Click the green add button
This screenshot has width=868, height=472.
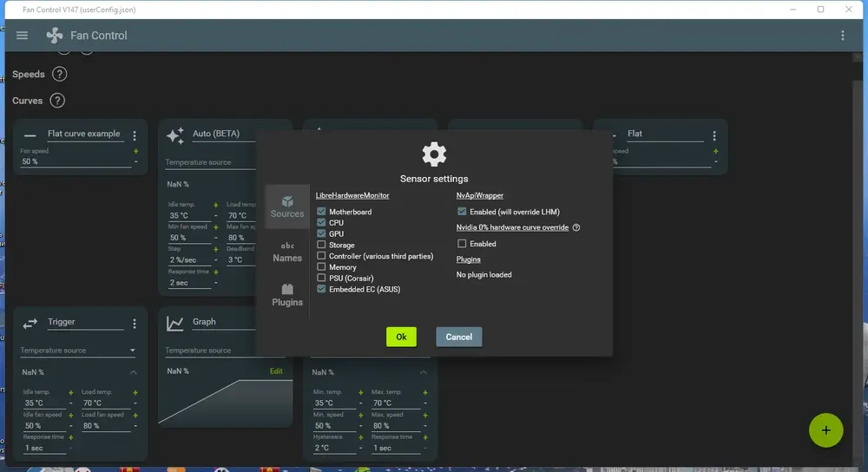click(x=826, y=430)
